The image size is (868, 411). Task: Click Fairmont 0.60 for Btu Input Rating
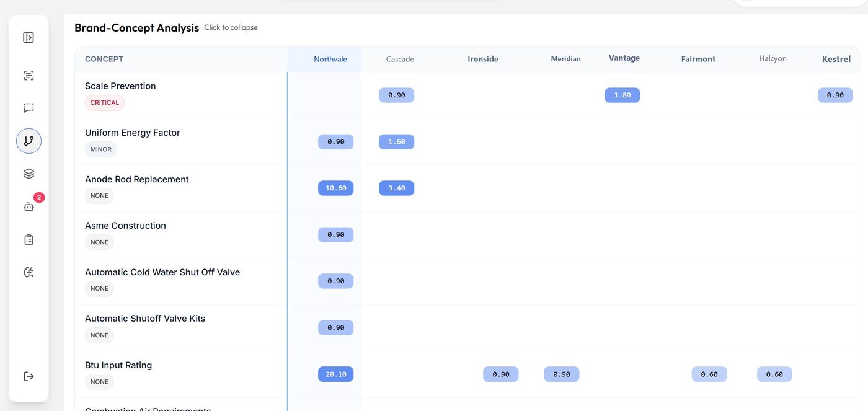pyautogui.click(x=709, y=374)
